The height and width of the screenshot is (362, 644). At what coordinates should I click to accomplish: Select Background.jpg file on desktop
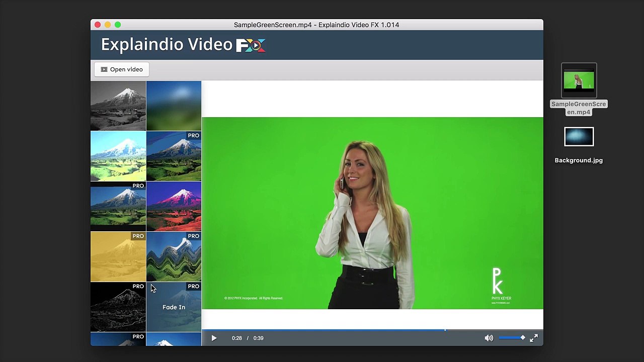pyautogui.click(x=579, y=146)
